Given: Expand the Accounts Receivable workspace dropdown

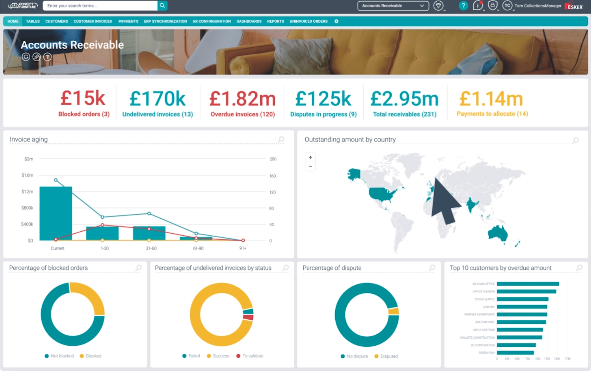Looking at the screenshot, I should click(x=393, y=6).
